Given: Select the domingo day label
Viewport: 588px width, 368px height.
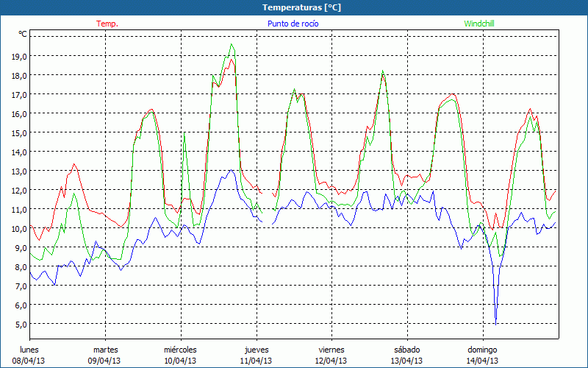Looking at the screenshot, I should coord(482,350).
